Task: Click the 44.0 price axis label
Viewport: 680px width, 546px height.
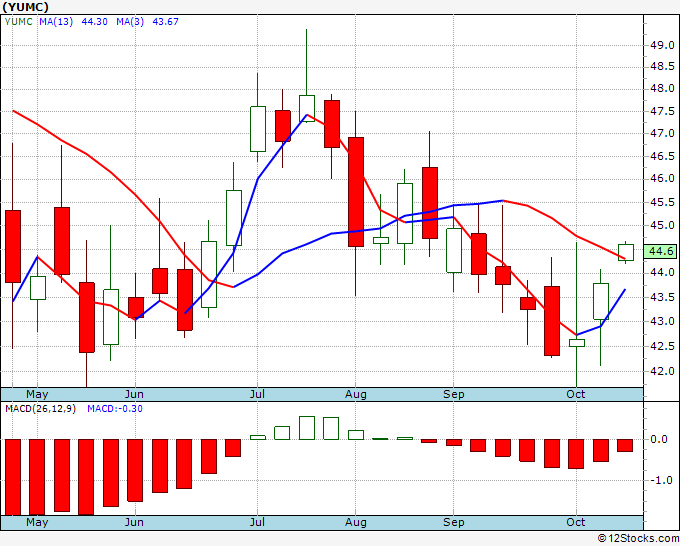Action: click(x=662, y=272)
